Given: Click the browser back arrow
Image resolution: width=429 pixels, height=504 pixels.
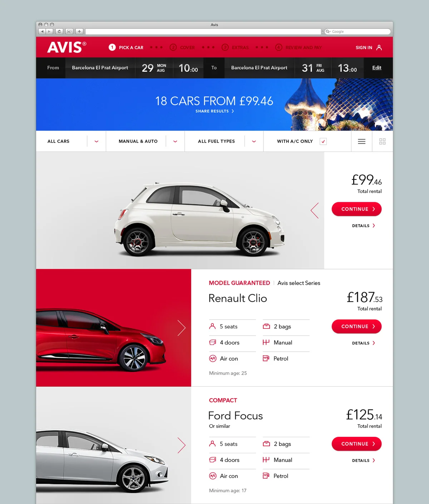Looking at the screenshot, I should [42, 31].
